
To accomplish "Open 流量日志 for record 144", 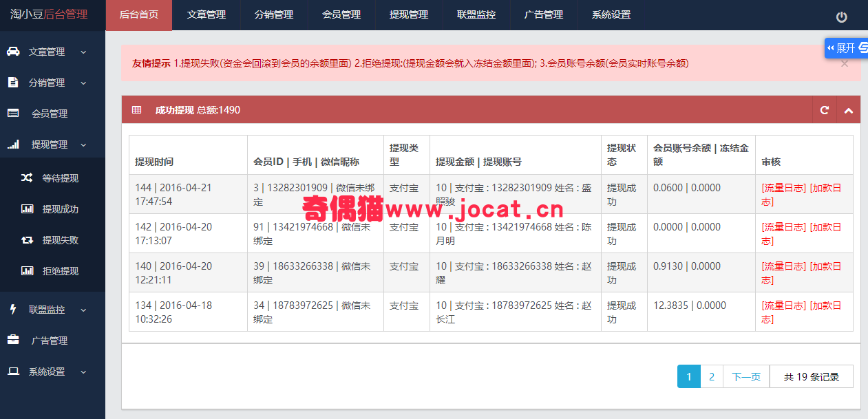I will point(783,188).
